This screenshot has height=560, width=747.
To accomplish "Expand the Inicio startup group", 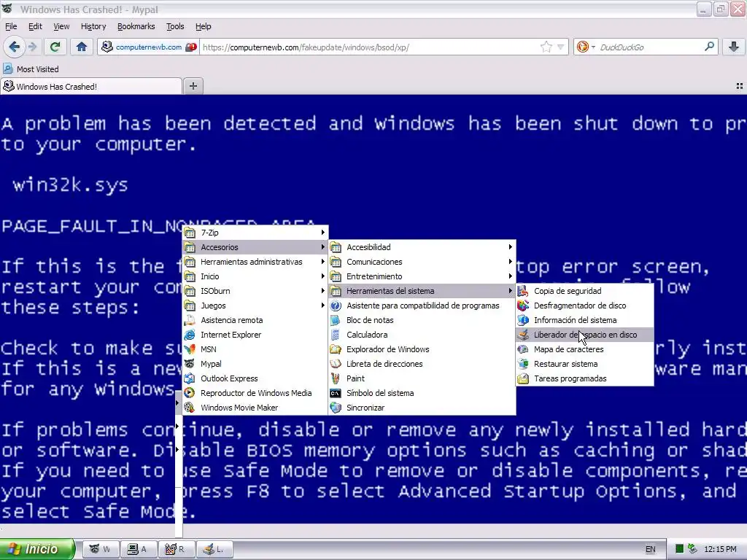I will 255,276.
